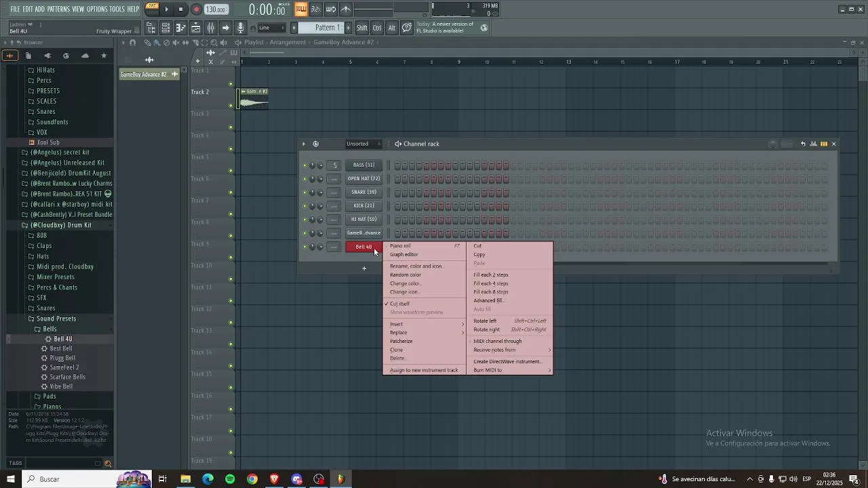This screenshot has width=868, height=488.
Task: Click the pan knob of the KICK channel
Action: click(313, 206)
